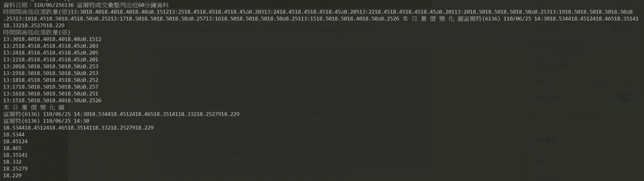Open the dropdown box below the two checkboxes
The image size is (644, 181).
tap(612, 81)
